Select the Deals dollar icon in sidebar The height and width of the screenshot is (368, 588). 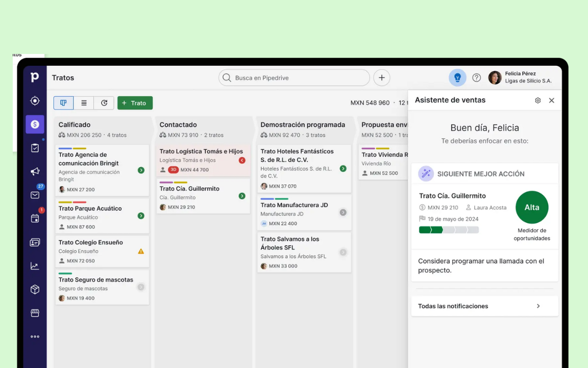coord(35,125)
